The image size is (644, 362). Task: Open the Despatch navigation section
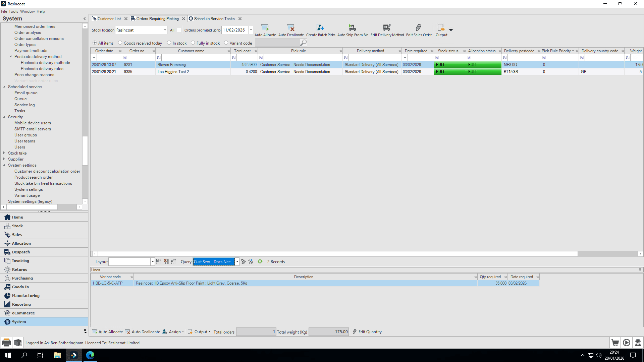[44, 252]
